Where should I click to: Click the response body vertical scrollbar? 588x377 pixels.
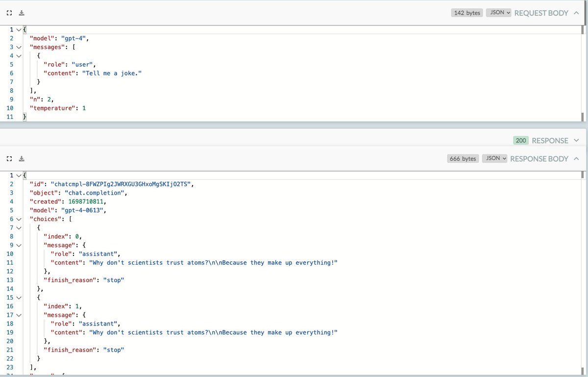point(582,273)
